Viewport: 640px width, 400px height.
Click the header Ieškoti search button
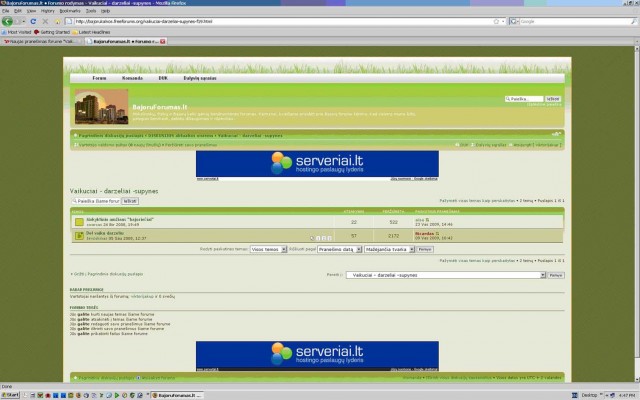click(x=553, y=99)
